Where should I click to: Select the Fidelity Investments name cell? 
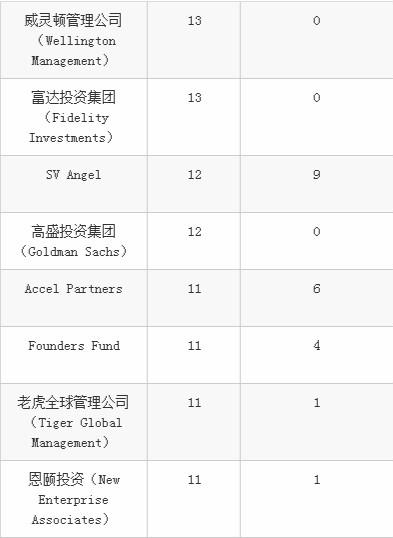click(73, 117)
